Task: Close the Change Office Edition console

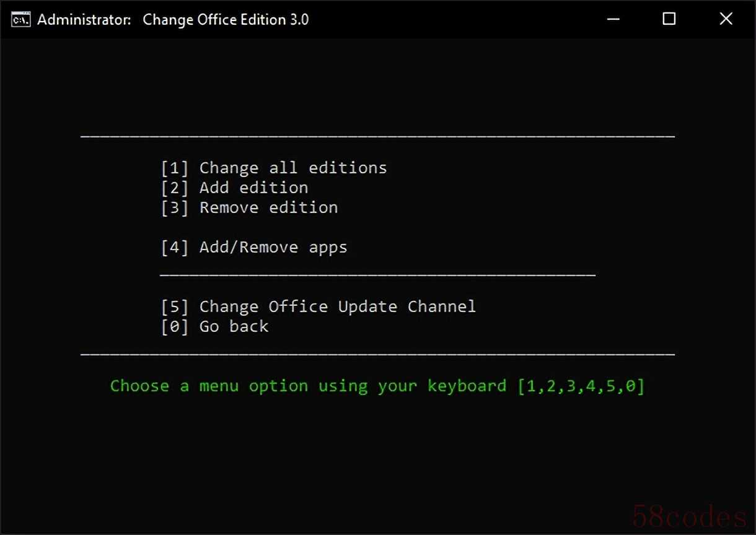Action: pos(726,19)
